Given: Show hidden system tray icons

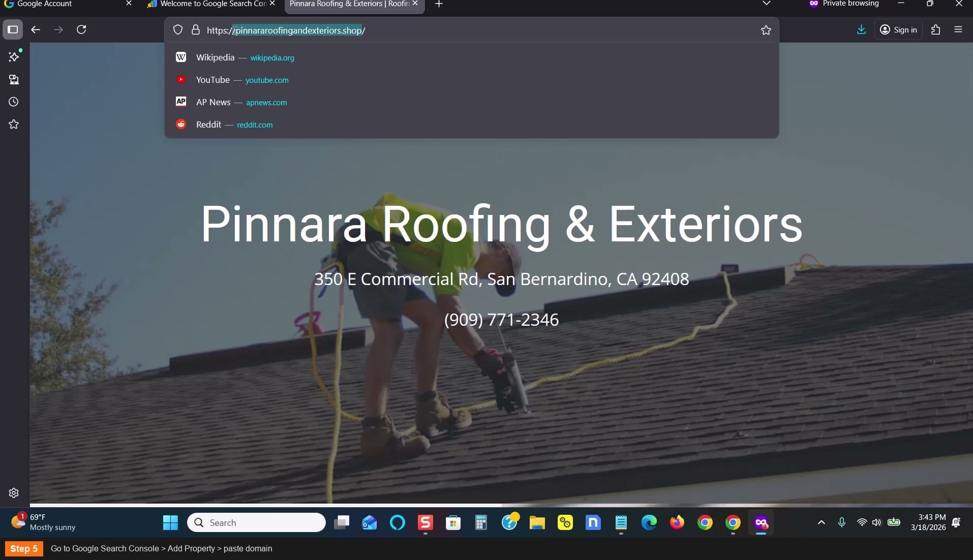Looking at the screenshot, I should [x=821, y=522].
